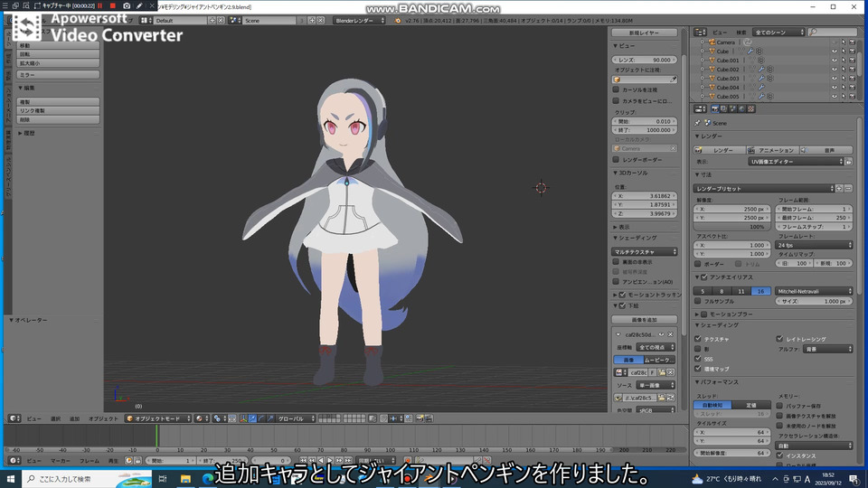Click the add image button
Screen dimensions: 868x488
point(645,320)
